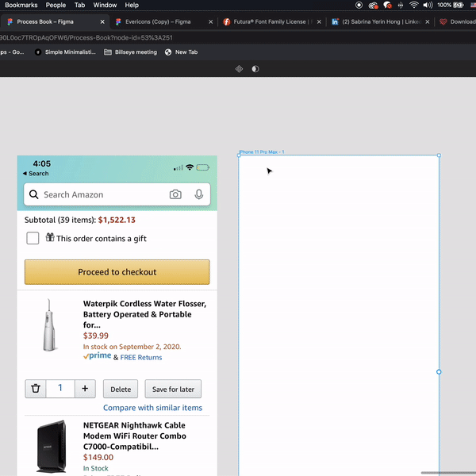Click the $149.00 price
Screen dimensions: 476x476
[98, 457]
